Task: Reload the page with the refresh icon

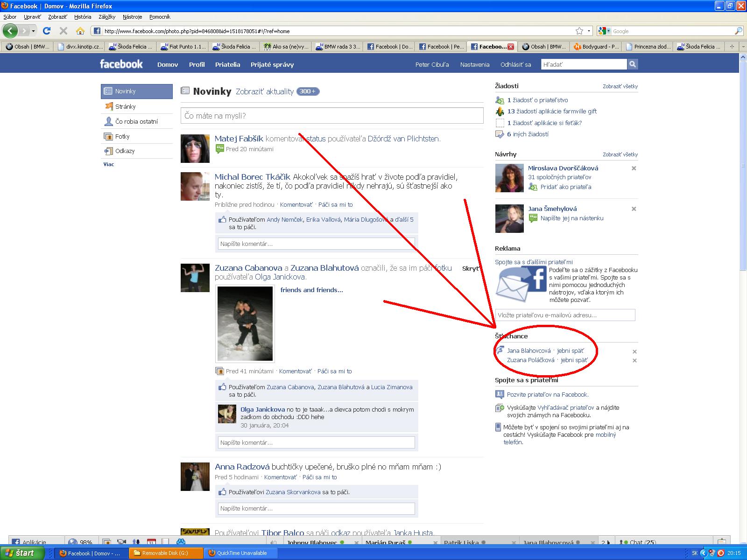Action: (46, 31)
